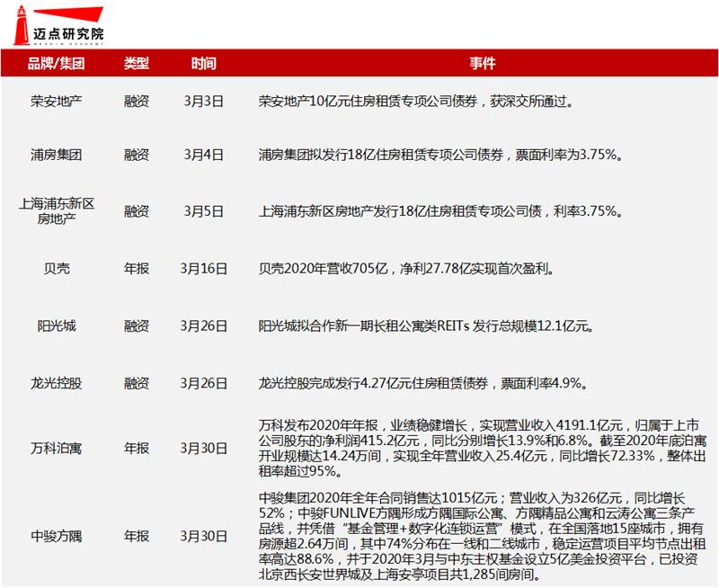
Task: Click 融资 in the 龙光控股 row
Action: point(137,383)
